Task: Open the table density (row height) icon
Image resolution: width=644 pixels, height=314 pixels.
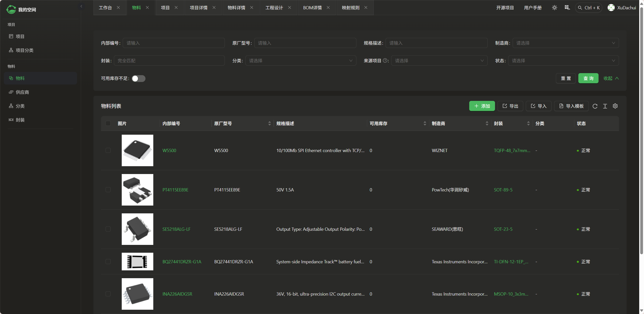Action: [605, 106]
